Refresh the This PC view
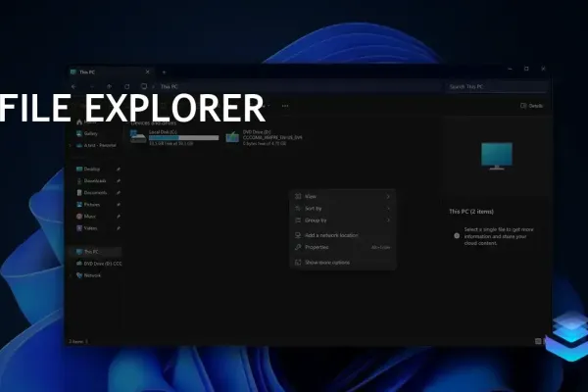 pos(127,86)
